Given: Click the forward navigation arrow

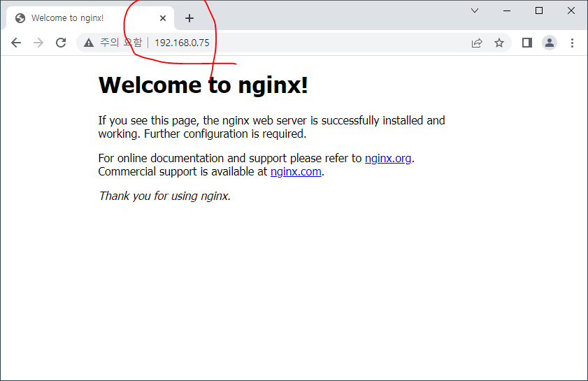Looking at the screenshot, I should [38, 43].
